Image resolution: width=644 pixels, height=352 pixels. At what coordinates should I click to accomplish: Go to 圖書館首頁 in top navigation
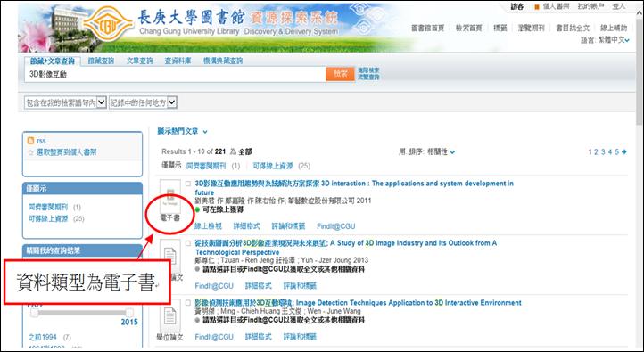[427, 28]
